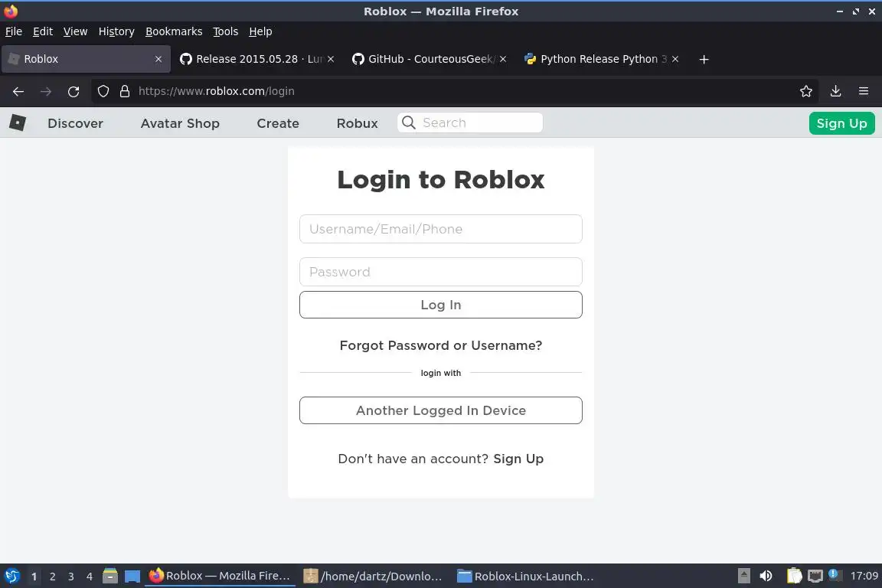Screen dimensions: 882x588
Task: Open the Robux link in the header
Action: point(358,123)
